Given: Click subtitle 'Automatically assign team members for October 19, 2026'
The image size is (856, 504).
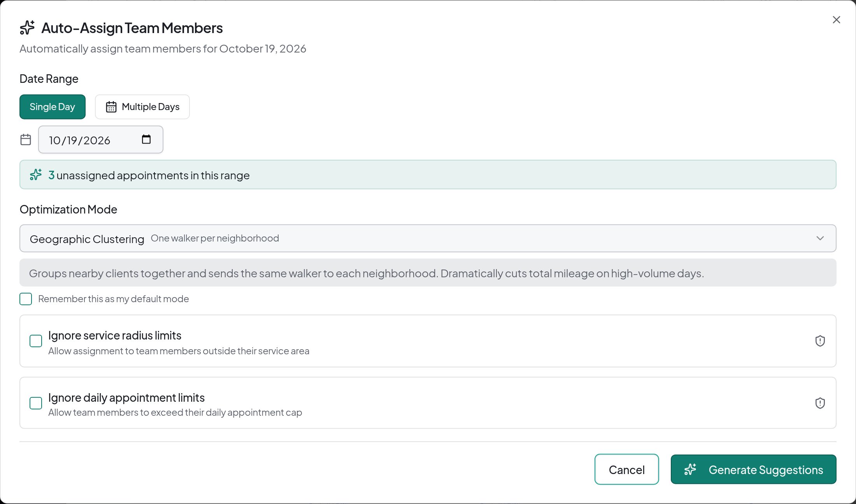Looking at the screenshot, I should tap(163, 49).
